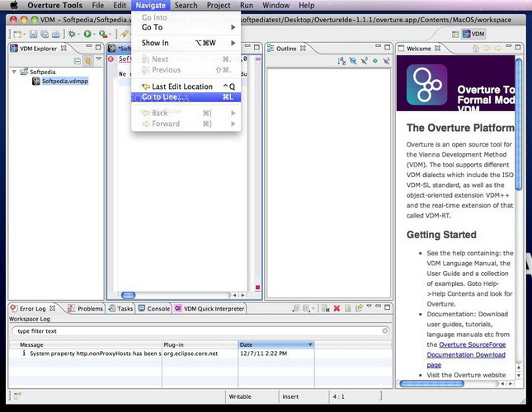Click the Plug-in column header

click(200, 344)
